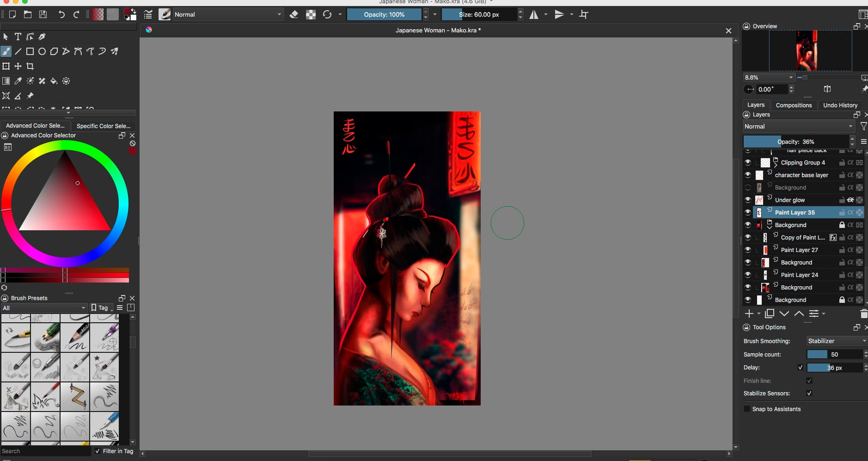Image resolution: width=868 pixels, height=461 pixels.
Task: Open the Brush Smoothing Stabilizer dropdown
Action: point(837,341)
